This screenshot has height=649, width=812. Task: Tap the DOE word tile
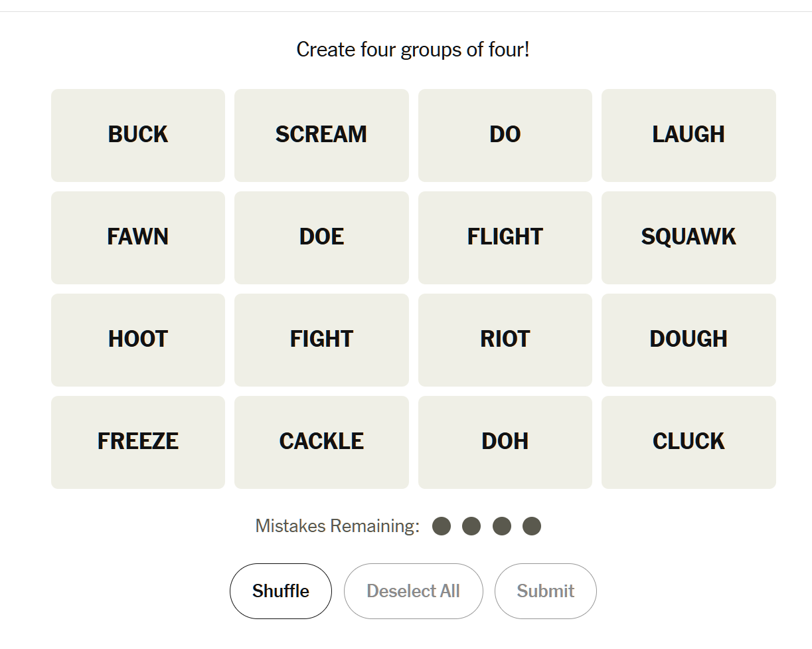[321, 237]
